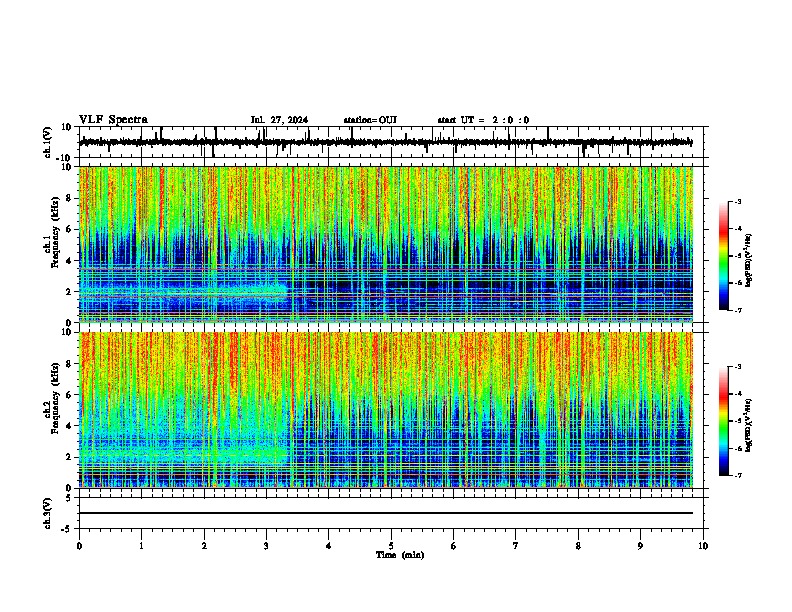The height and width of the screenshot is (612, 792).
Task: Click the flat ch.3 trace line
Action: pyautogui.click(x=385, y=513)
